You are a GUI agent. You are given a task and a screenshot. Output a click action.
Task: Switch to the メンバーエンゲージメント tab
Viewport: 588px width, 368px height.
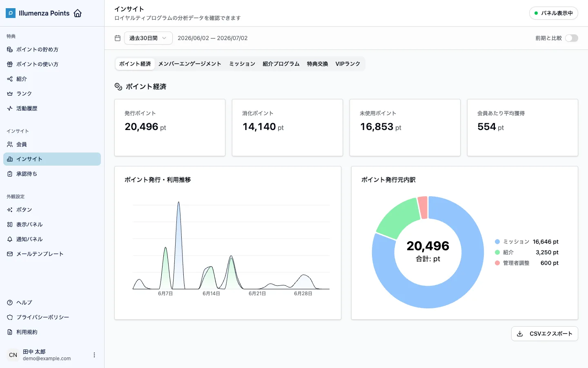(190, 64)
